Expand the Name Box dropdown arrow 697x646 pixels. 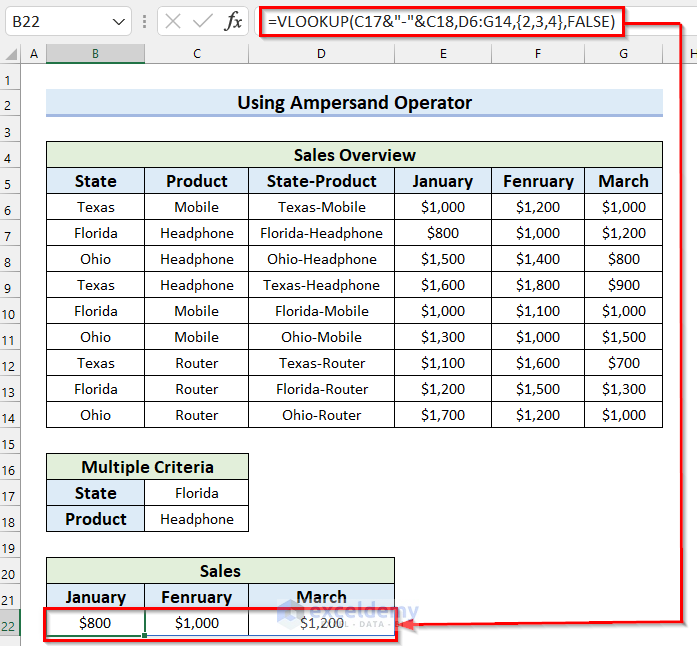pyautogui.click(x=119, y=21)
